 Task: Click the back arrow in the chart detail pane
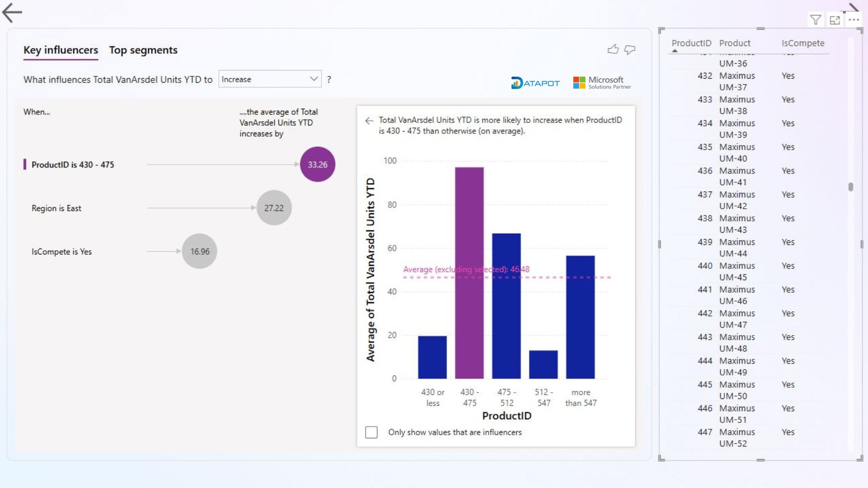click(x=369, y=121)
